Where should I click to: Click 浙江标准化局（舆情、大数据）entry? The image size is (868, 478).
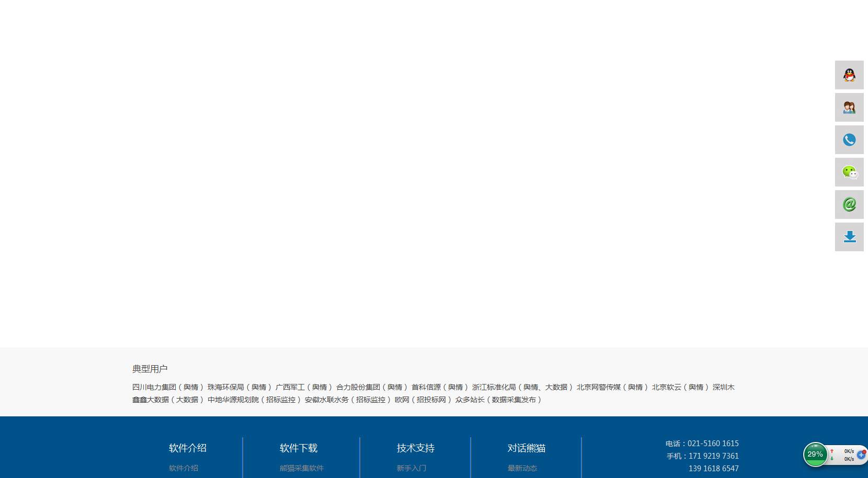click(x=522, y=387)
